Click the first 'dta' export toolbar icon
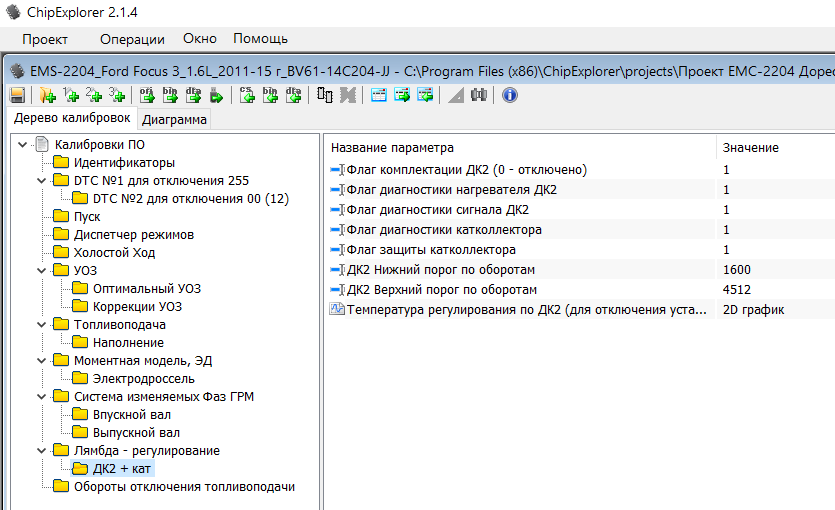Screen dimensions: 835x510 click(x=193, y=95)
